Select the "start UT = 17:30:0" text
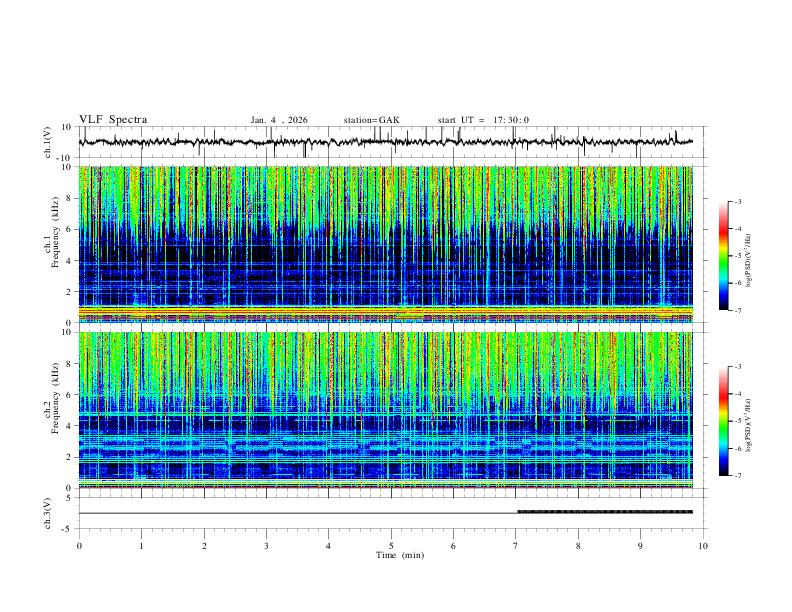This screenshot has height=612, width=792. coord(483,120)
